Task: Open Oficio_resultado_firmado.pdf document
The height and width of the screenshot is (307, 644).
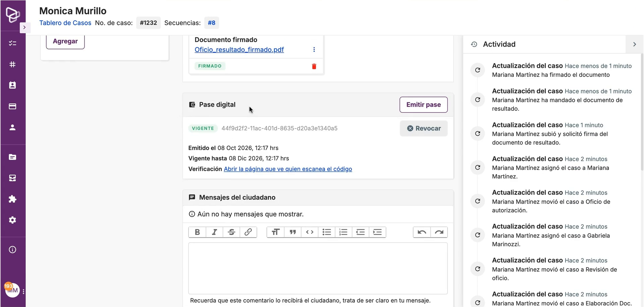Action: point(239,50)
